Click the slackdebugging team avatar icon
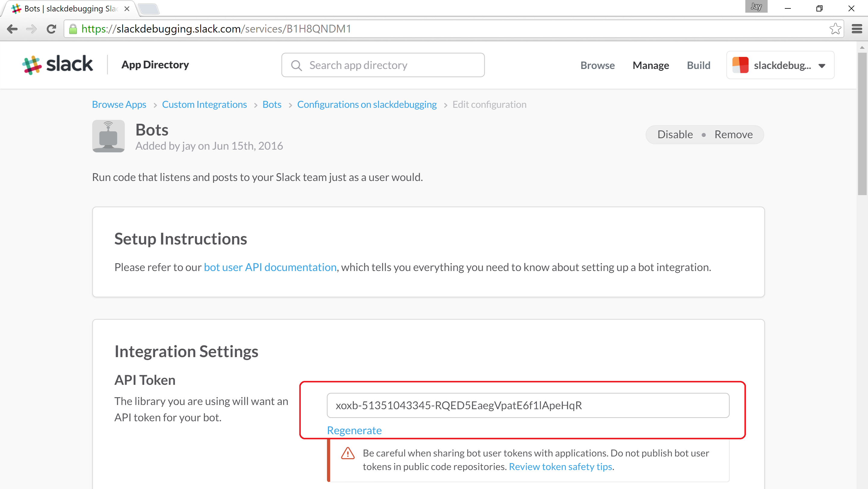Viewport: 868px width, 489px height. point(740,65)
